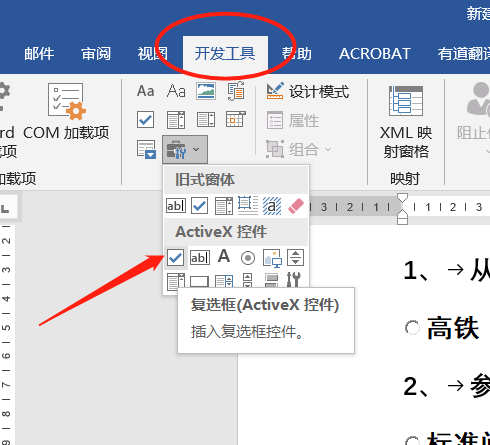The image size is (490, 445).
Task: Insert ActiveX label control
Action: [x=224, y=257]
